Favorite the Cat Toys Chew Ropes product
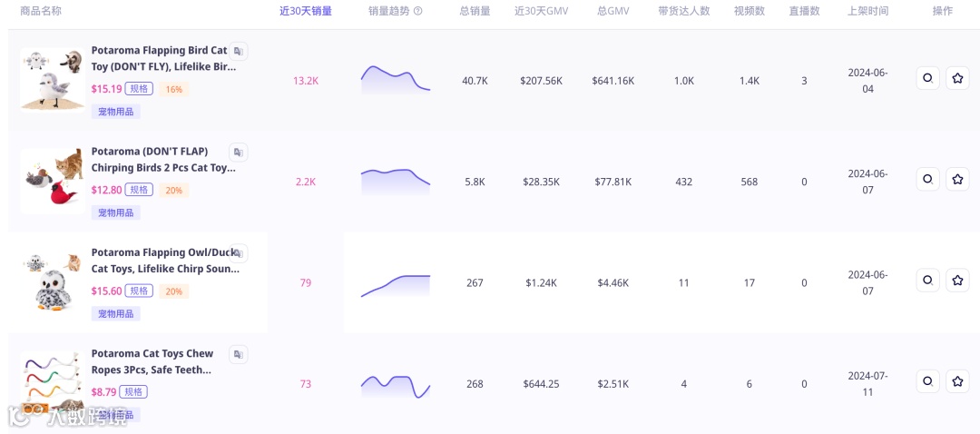This screenshot has height=434, width=980. [x=957, y=381]
